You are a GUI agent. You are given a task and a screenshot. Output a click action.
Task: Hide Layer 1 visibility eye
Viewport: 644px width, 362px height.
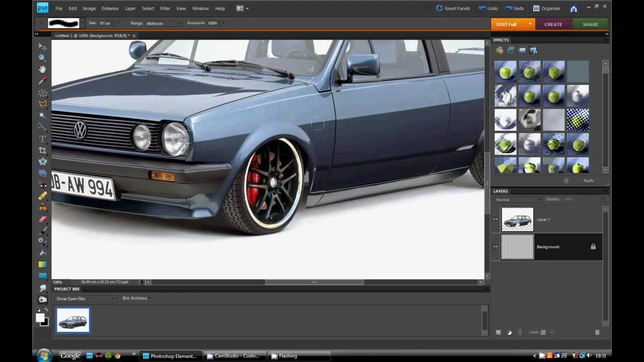pyautogui.click(x=496, y=219)
